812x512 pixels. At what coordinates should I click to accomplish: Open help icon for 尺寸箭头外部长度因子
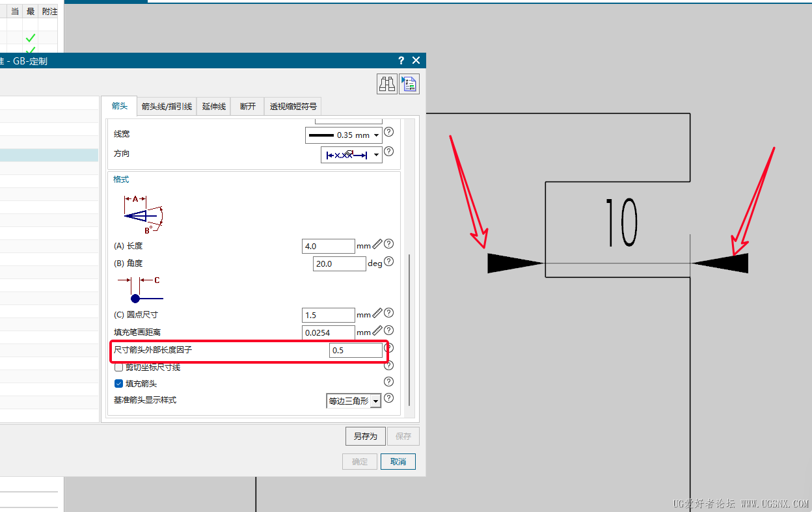[x=389, y=348]
